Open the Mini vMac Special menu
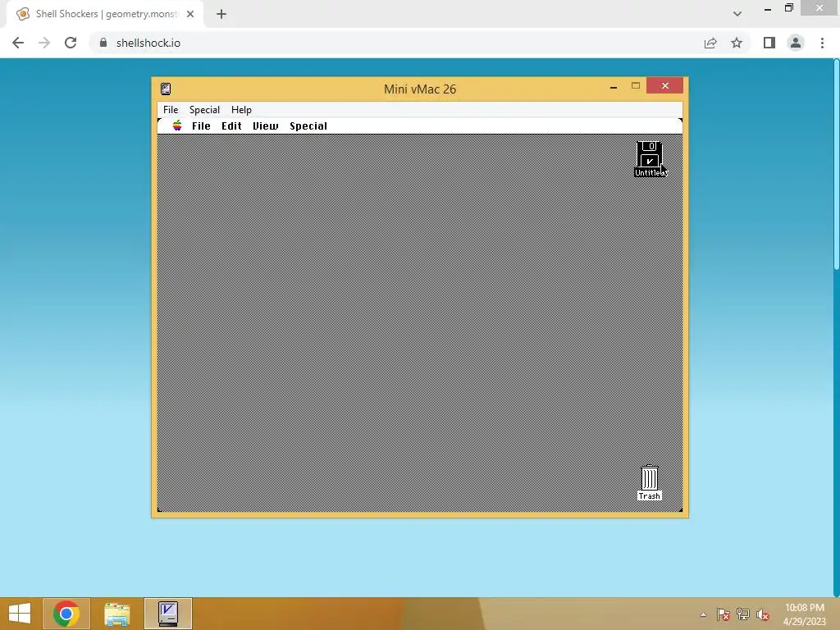840x630 pixels. point(204,109)
